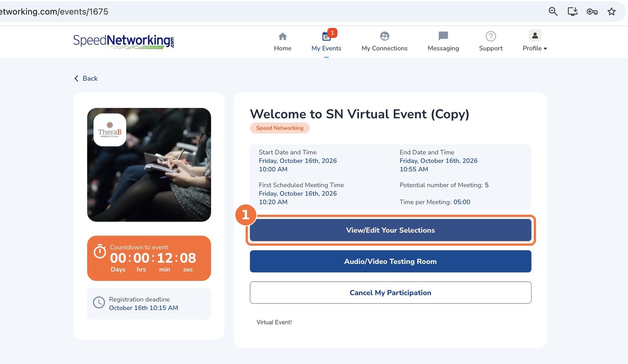Open the Messaging chat bubble icon
Viewport: 628px width, 364px height.
click(x=443, y=36)
